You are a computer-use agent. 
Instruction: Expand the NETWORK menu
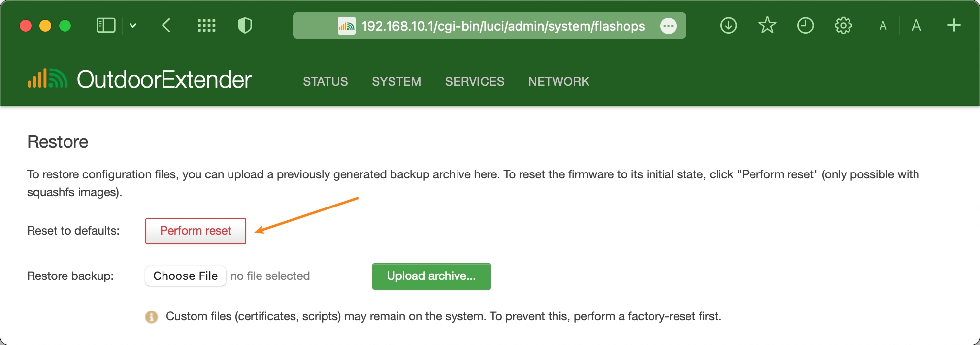tap(558, 81)
